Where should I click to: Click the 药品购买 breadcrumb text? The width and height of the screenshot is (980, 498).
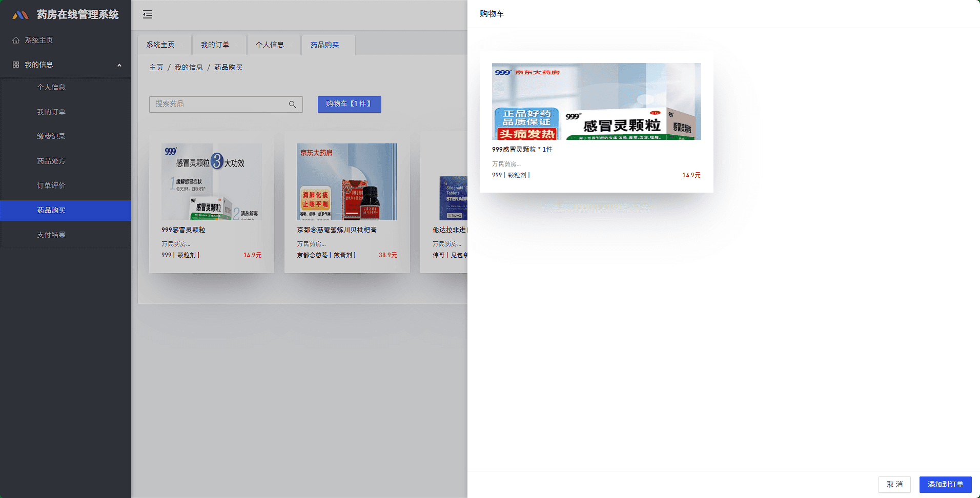click(229, 68)
